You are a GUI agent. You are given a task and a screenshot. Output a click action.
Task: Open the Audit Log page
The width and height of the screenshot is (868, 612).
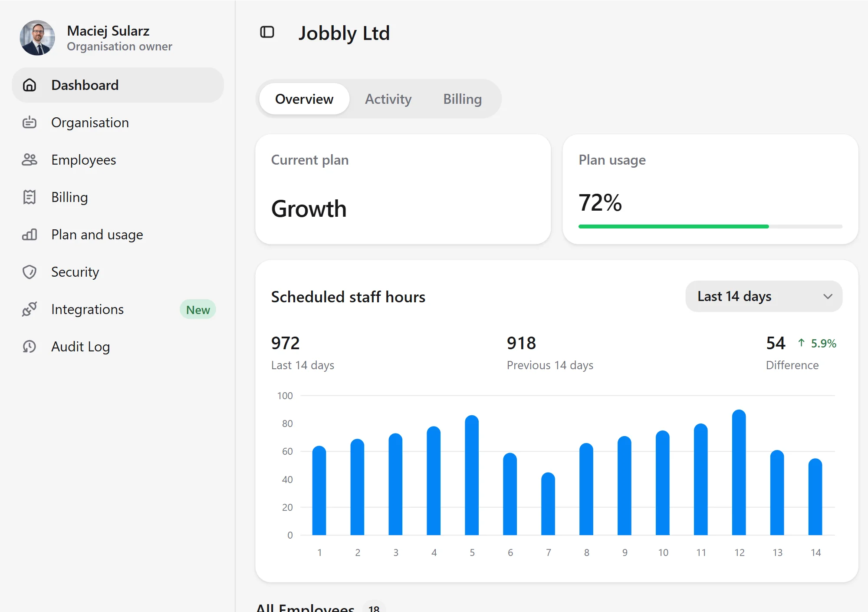tap(118, 347)
